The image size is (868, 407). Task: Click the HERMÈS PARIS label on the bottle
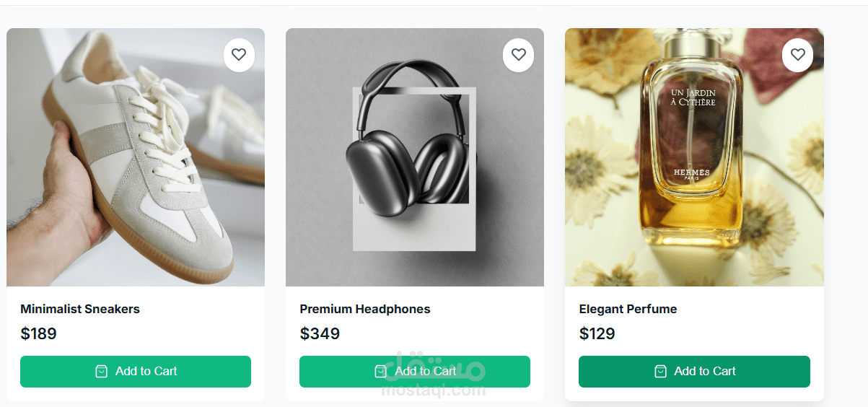point(691,174)
